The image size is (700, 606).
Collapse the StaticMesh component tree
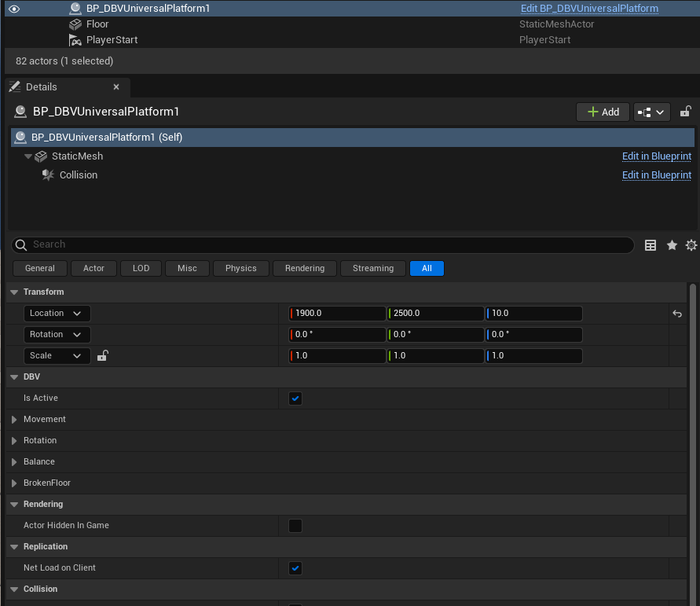coord(28,156)
